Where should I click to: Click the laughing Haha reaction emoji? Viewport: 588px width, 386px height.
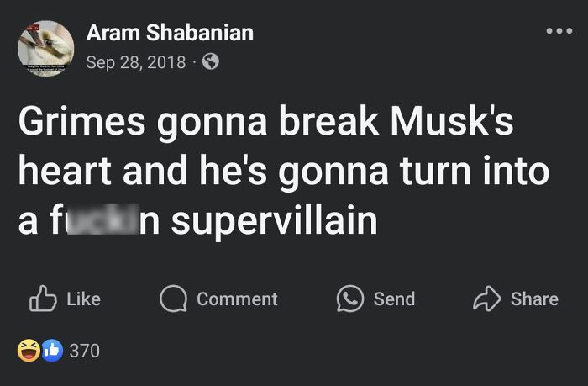29,350
